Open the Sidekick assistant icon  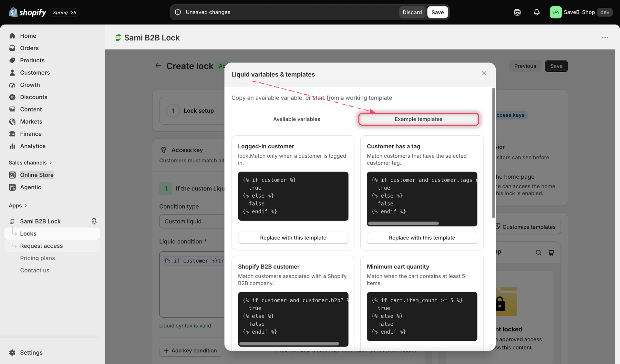point(517,12)
